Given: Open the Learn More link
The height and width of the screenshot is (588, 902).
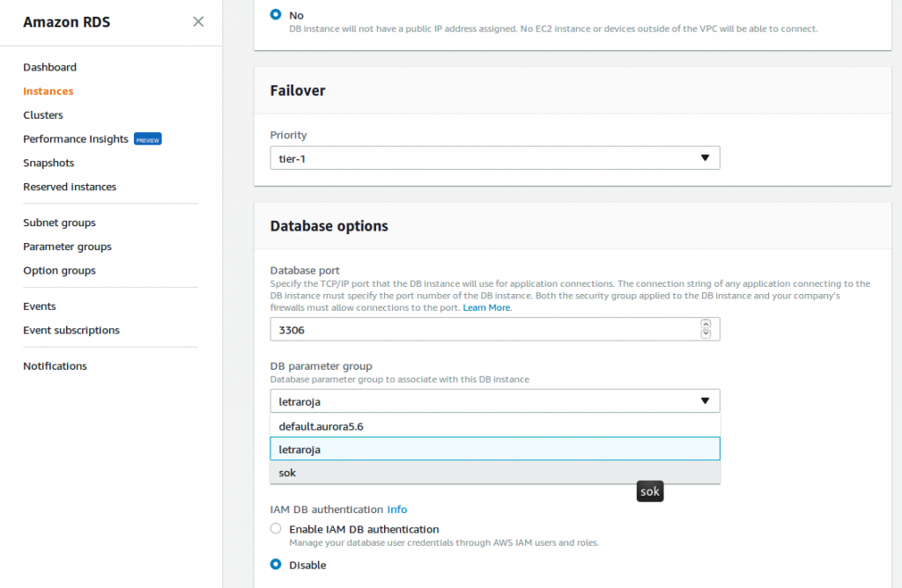Looking at the screenshot, I should tap(486, 307).
